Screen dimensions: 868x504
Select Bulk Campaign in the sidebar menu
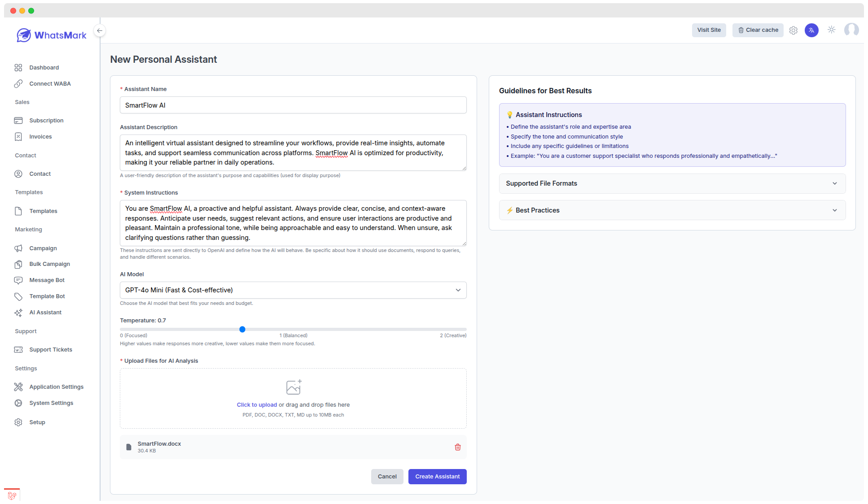tap(49, 264)
